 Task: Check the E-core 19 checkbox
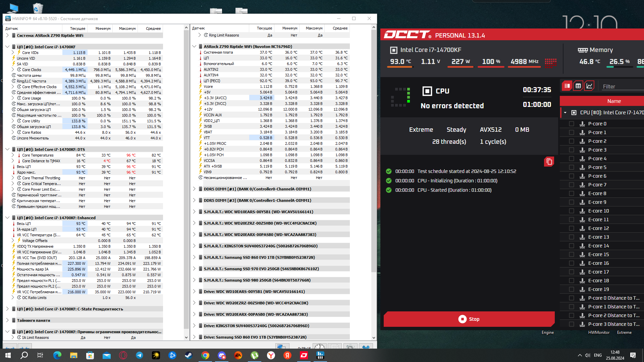572,289
